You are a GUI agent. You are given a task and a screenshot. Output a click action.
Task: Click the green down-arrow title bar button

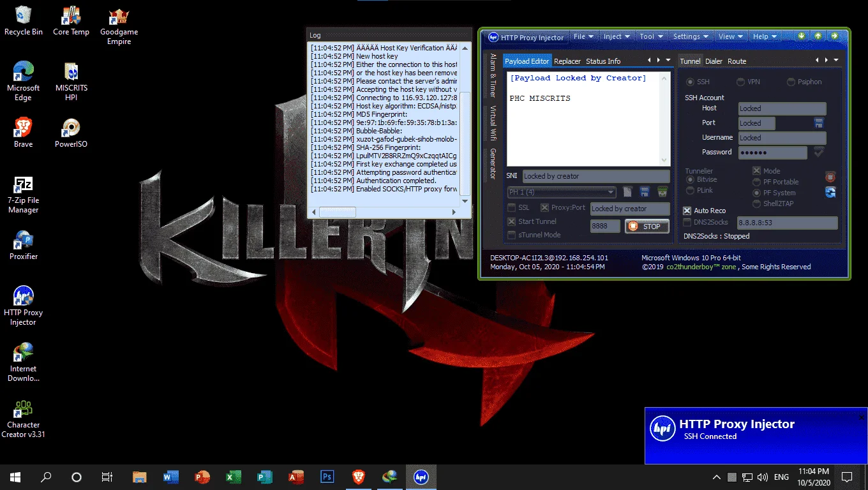(802, 36)
